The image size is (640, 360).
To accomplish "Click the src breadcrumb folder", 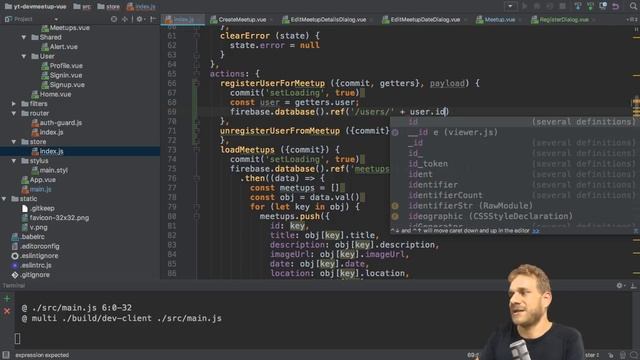I will [82, 6].
